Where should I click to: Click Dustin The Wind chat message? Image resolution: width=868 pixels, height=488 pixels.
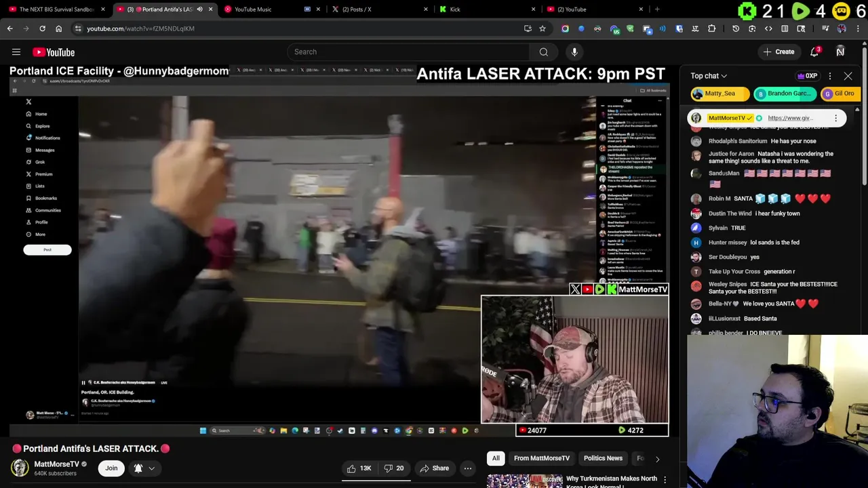click(x=768, y=213)
